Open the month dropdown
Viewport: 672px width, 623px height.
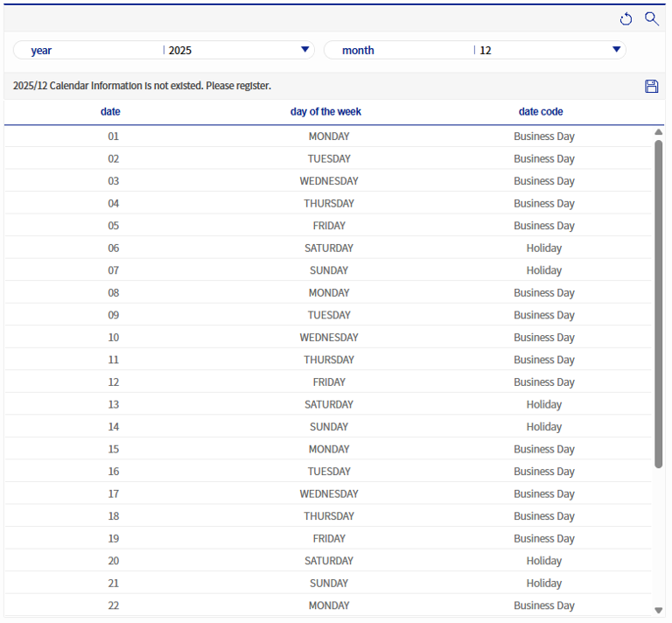coord(616,50)
